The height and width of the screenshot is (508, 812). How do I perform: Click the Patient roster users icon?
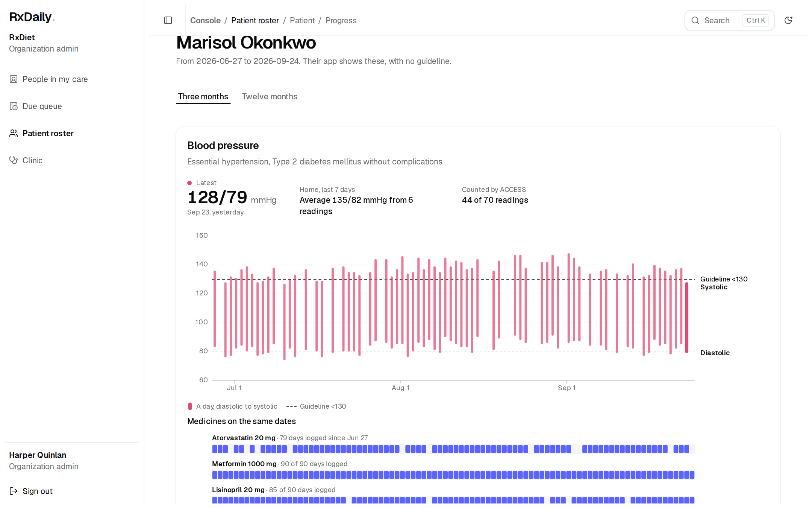click(14, 133)
